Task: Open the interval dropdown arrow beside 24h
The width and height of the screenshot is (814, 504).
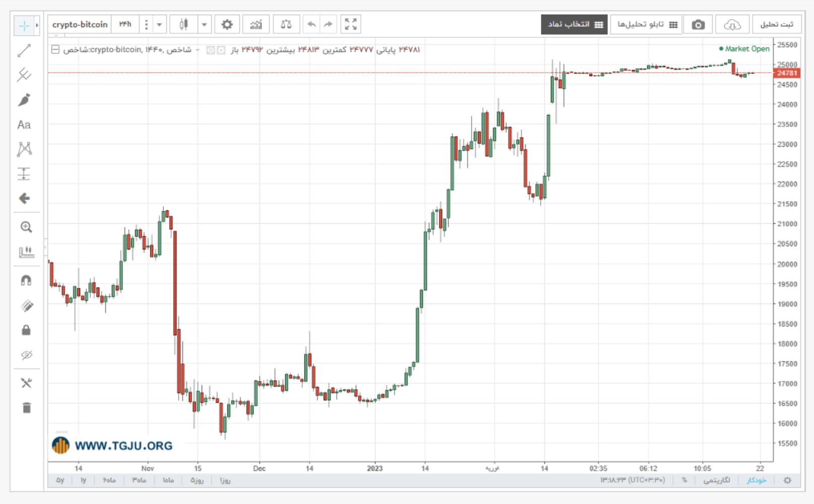Action: click(159, 24)
